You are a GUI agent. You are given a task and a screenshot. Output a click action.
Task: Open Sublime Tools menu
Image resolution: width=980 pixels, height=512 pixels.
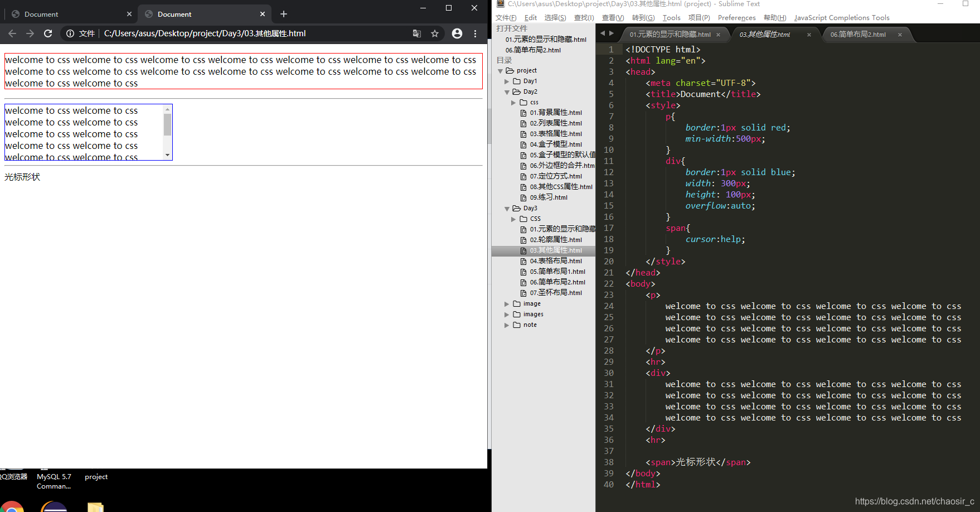[x=671, y=18]
